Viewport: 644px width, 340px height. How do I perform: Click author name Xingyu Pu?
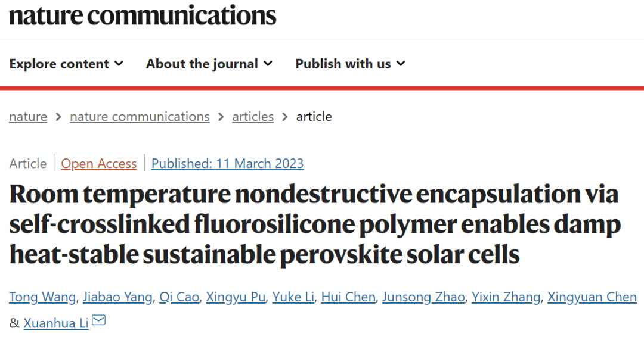click(236, 297)
